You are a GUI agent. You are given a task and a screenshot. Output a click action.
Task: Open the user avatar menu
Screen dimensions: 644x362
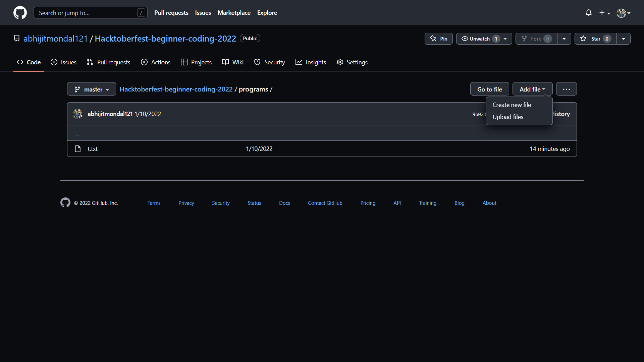[623, 13]
